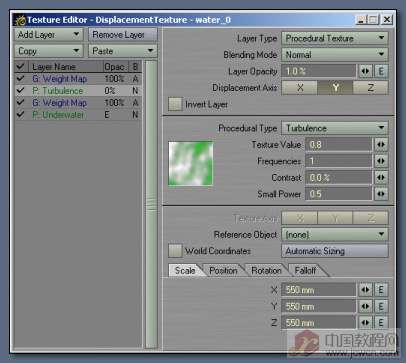Click the green turbulence texture preview thumbnail

click(x=191, y=163)
